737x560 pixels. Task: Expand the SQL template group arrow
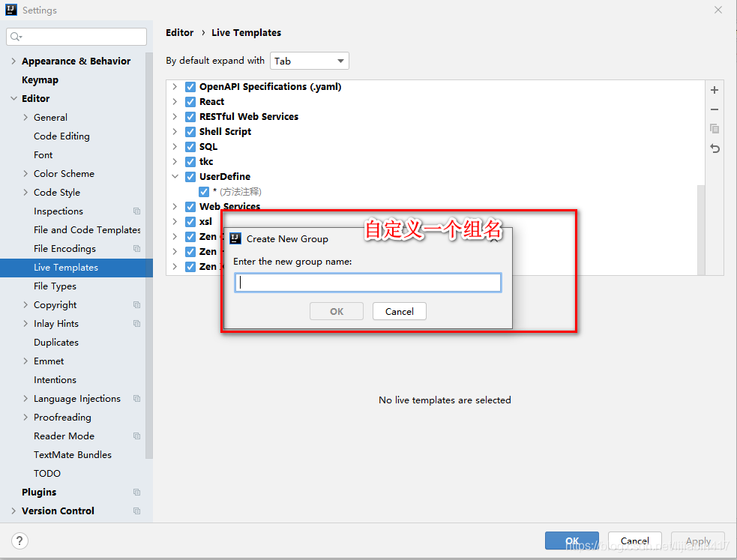tap(175, 147)
